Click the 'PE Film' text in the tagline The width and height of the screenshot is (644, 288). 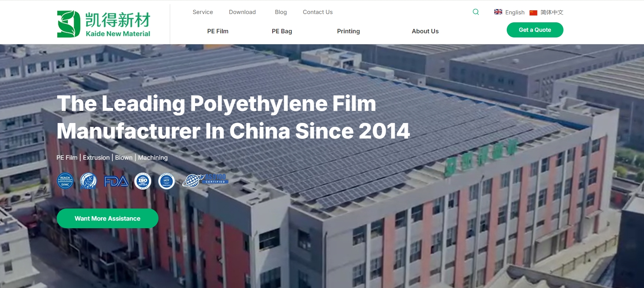pos(67,157)
